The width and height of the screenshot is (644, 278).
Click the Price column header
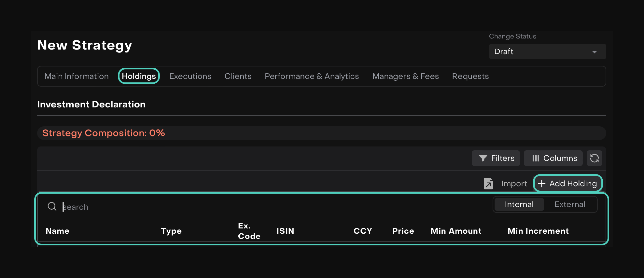pyautogui.click(x=403, y=231)
